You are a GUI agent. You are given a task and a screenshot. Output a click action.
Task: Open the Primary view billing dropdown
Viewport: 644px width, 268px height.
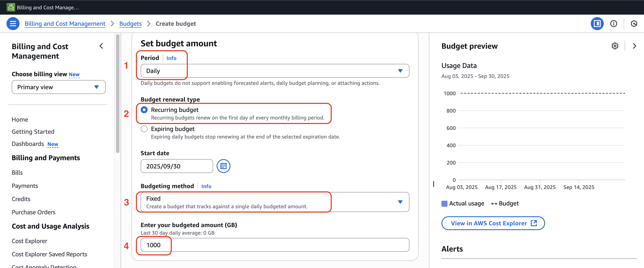(58, 87)
